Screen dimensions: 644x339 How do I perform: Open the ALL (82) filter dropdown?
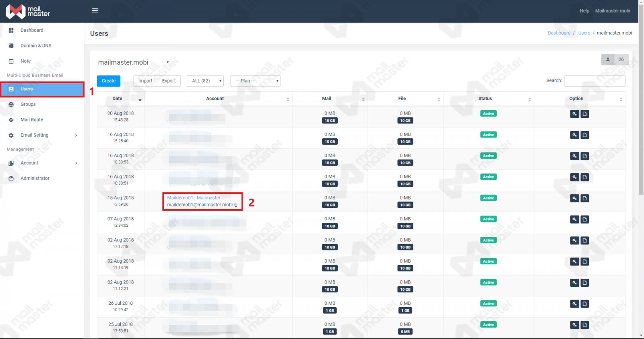pos(205,81)
